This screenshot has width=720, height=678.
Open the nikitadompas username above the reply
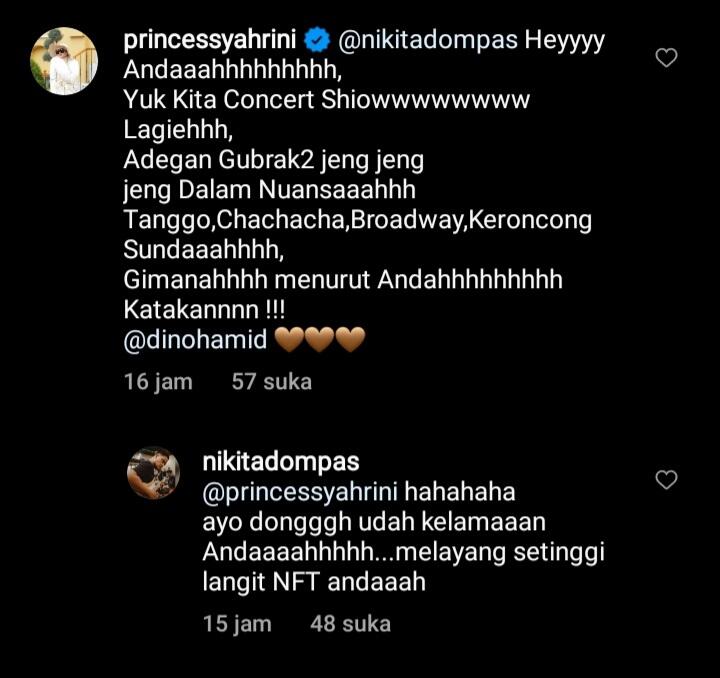tap(280, 463)
